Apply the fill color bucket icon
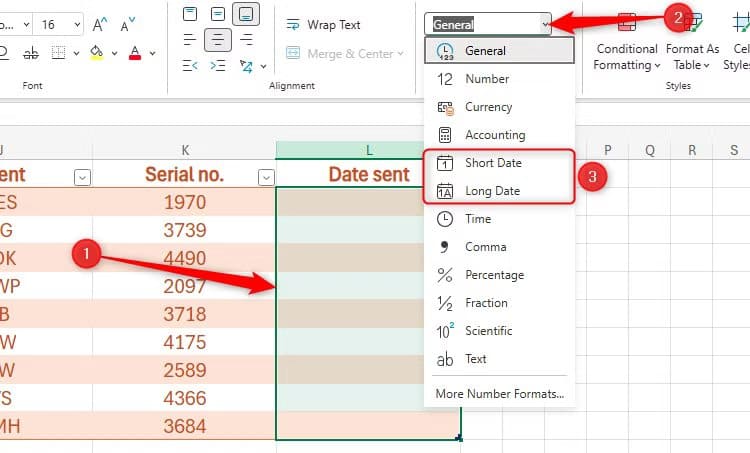Viewport: 750px width, 453px height. pos(97,53)
